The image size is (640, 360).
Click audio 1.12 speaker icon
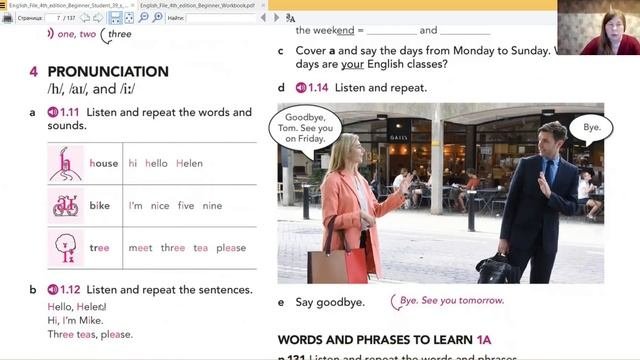click(x=53, y=289)
